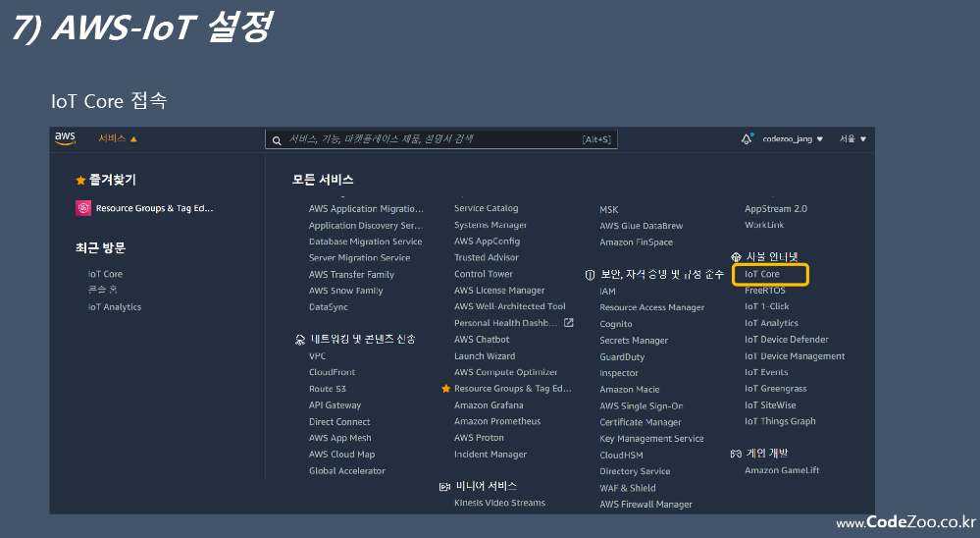Open WAF & Shield service
This screenshot has width=980, height=538.
coord(628,489)
